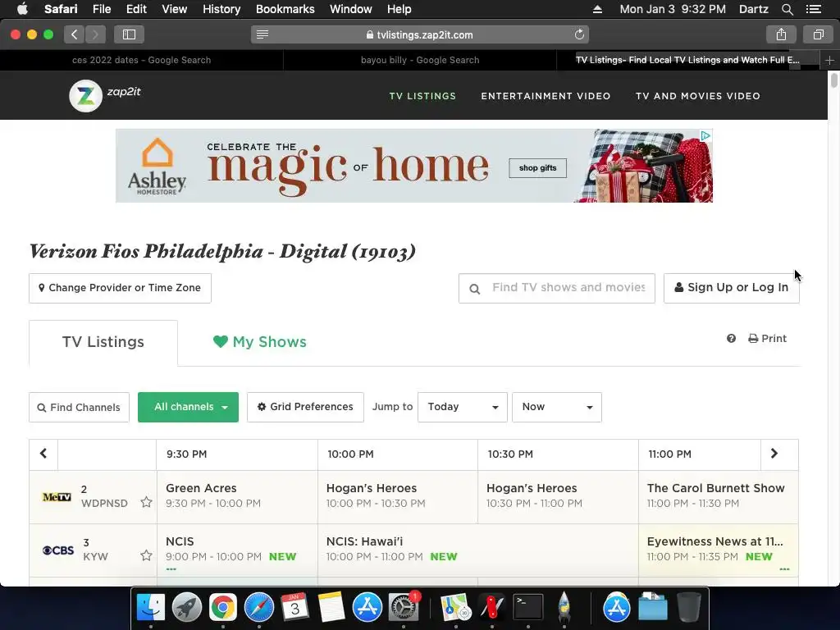Viewport: 840px width, 630px height.
Task: Open NCIS: Hawai'i listing
Action: (478, 550)
